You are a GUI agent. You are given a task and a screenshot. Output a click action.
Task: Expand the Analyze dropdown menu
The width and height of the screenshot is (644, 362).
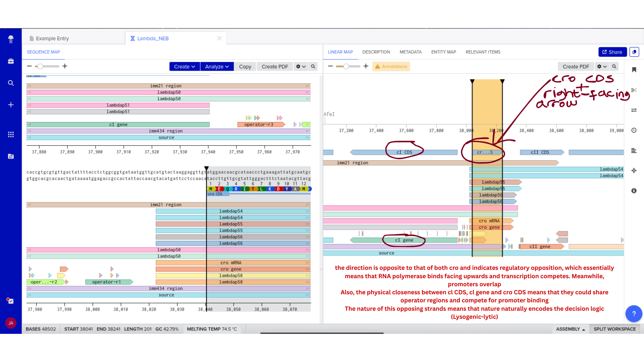pyautogui.click(x=217, y=67)
